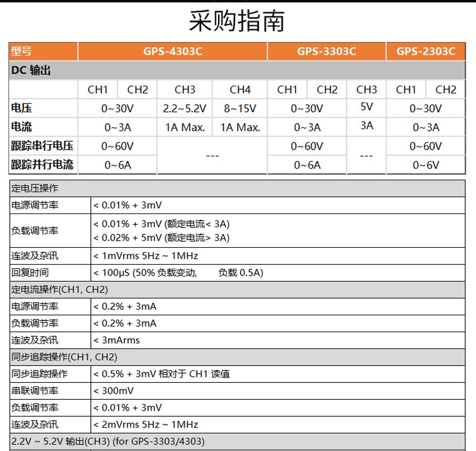Click the 型号 header cell

pos(22,51)
